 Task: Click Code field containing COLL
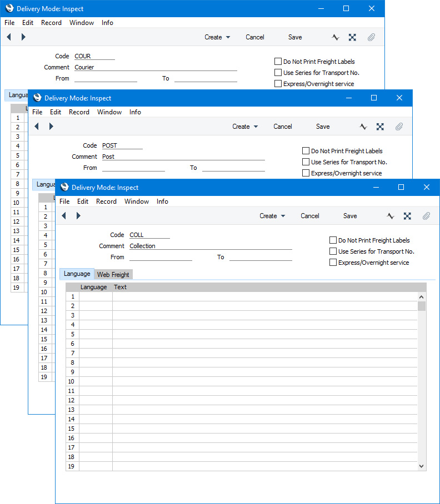(149, 235)
